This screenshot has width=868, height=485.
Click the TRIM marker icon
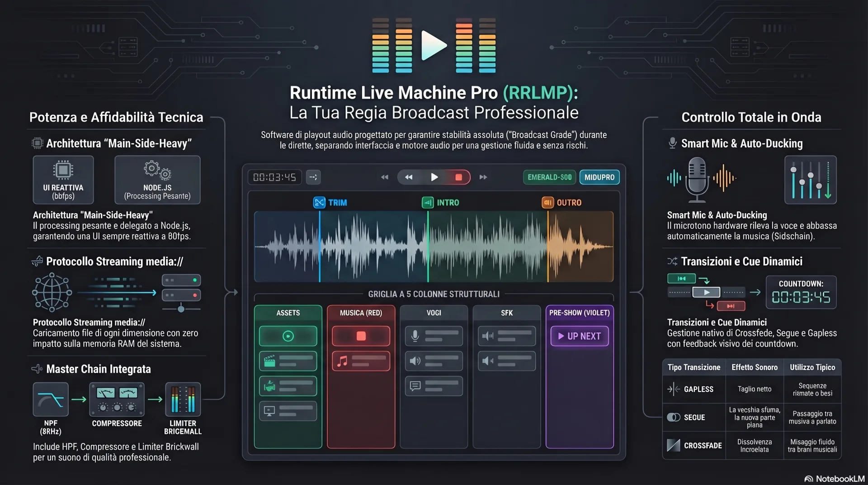click(319, 202)
